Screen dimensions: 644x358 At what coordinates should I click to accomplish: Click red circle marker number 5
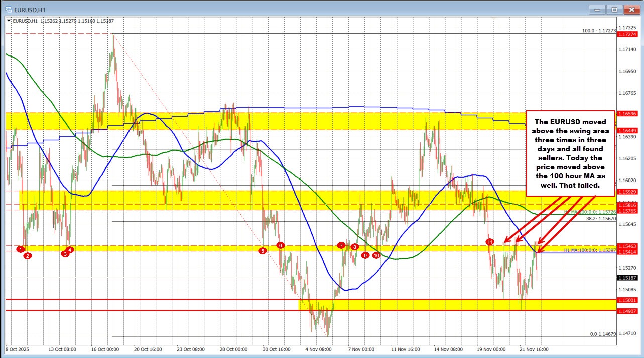(x=262, y=251)
